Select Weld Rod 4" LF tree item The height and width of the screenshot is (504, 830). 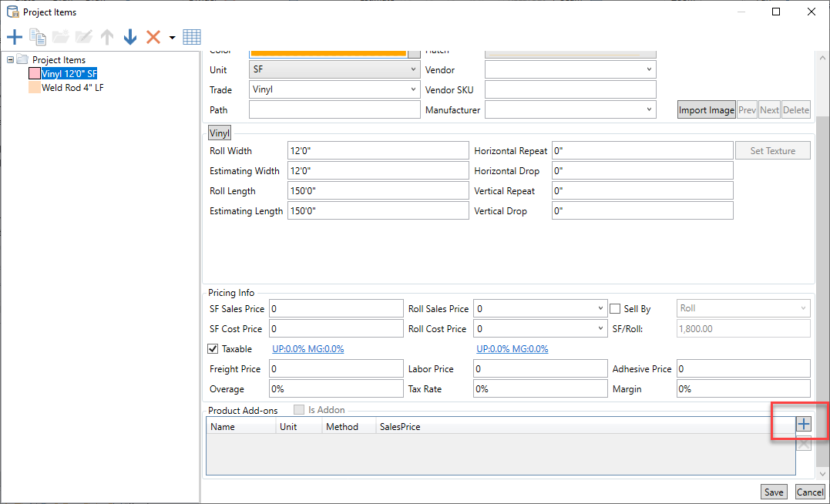click(x=72, y=87)
